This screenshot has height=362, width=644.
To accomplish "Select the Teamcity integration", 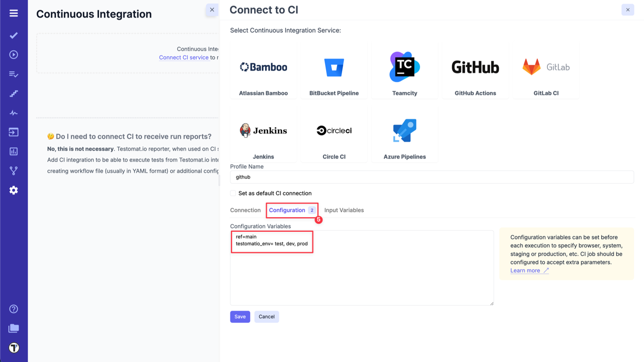I will click(x=405, y=73).
